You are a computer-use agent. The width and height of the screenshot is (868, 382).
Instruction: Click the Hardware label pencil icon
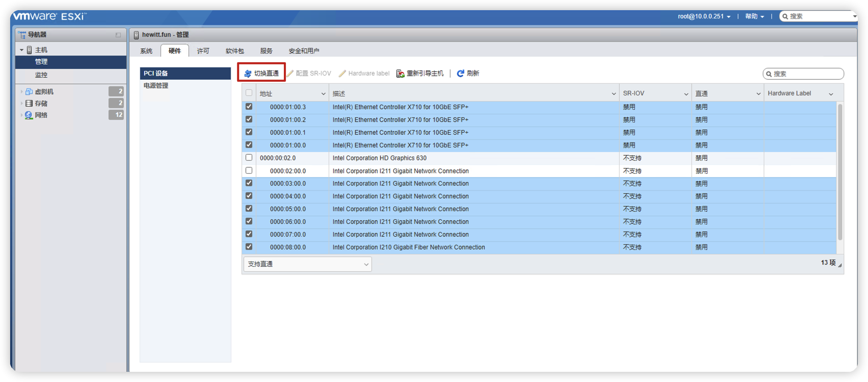[342, 73]
